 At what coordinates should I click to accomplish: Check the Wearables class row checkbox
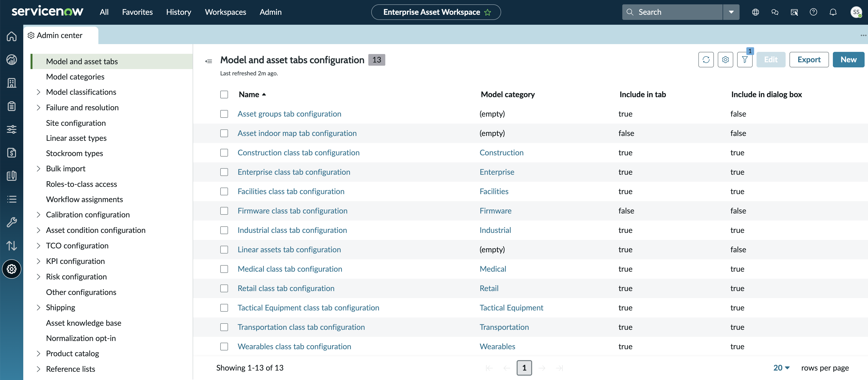[x=224, y=347]
